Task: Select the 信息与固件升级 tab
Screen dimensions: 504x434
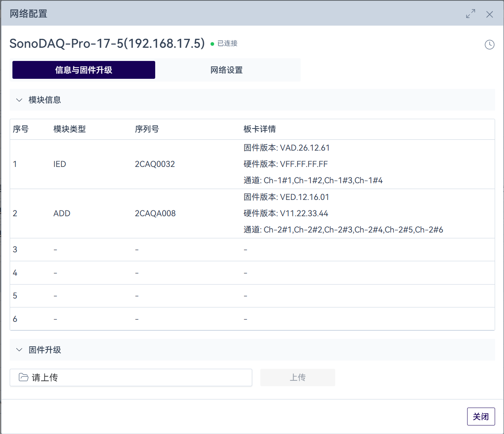Action: coord(84,70)
